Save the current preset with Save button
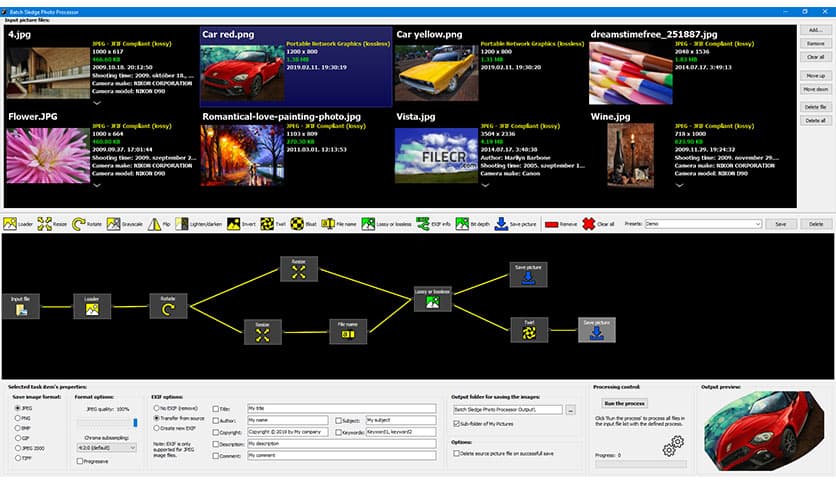 (781, 224)
